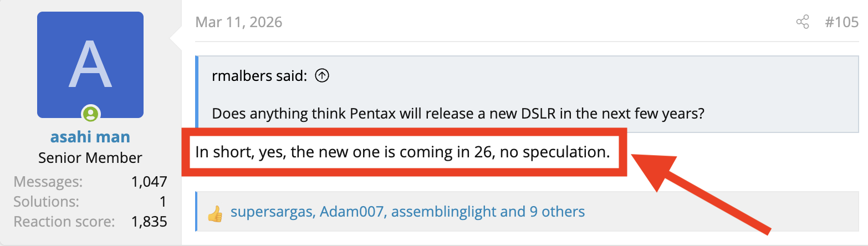The width and height of the screenshot is (868, 246).
Task: Click the green online status badge
Action: 90,114
